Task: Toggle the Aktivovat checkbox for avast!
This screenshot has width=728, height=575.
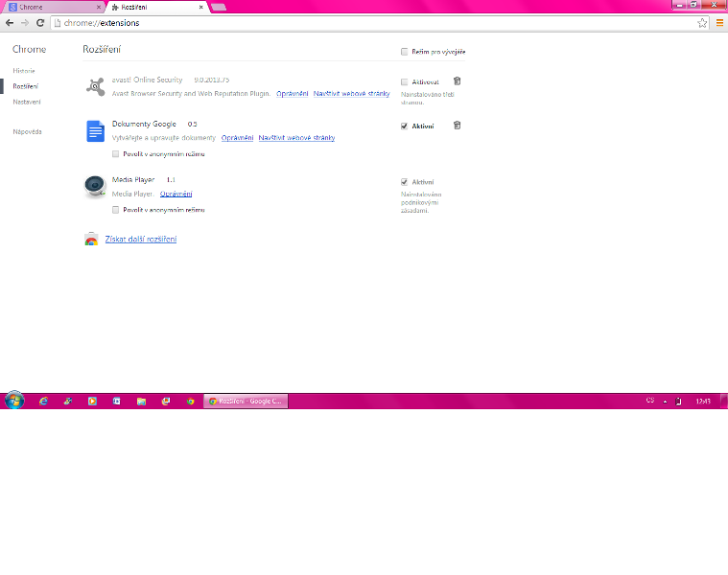Action: (x=405, y=81)
